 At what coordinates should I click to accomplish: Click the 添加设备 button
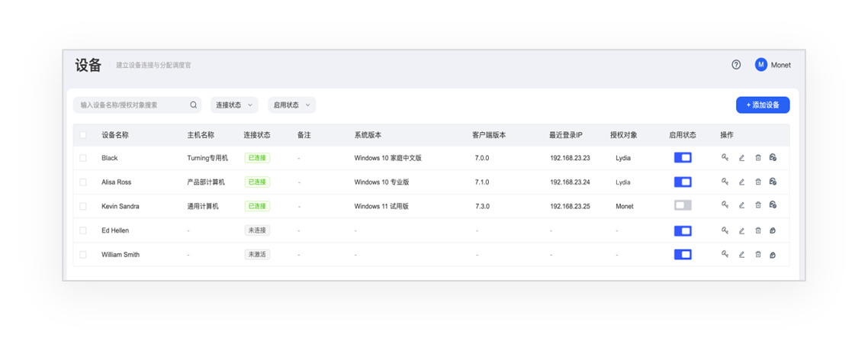(762, 105)
